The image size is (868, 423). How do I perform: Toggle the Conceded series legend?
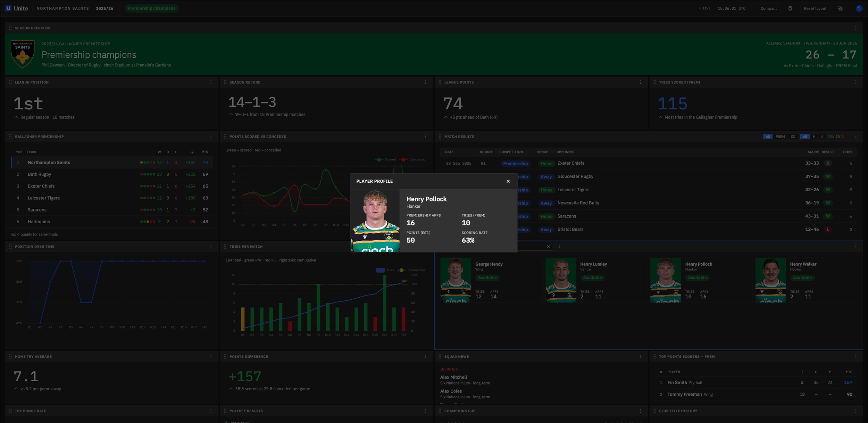click(x=412, y=159)
